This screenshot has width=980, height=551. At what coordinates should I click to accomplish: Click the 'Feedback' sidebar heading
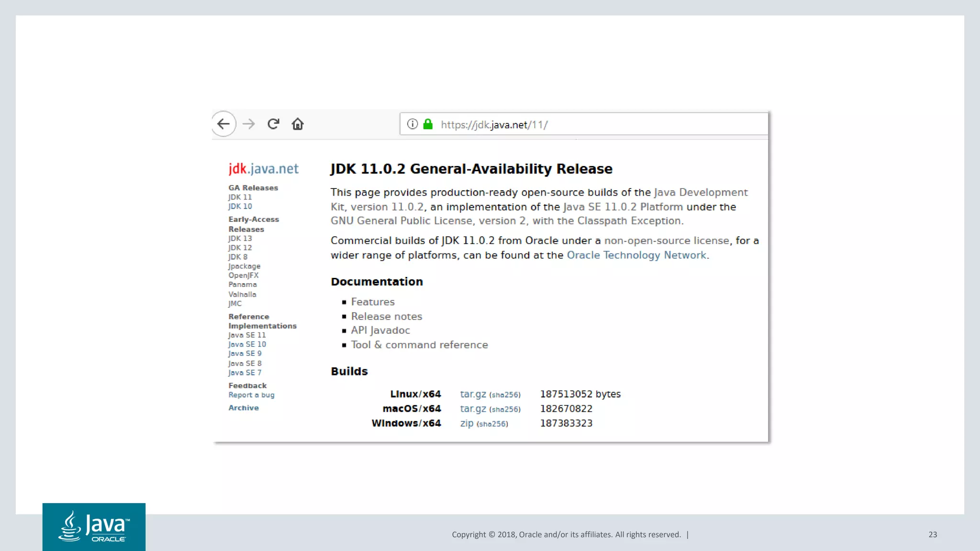(247, 386)
